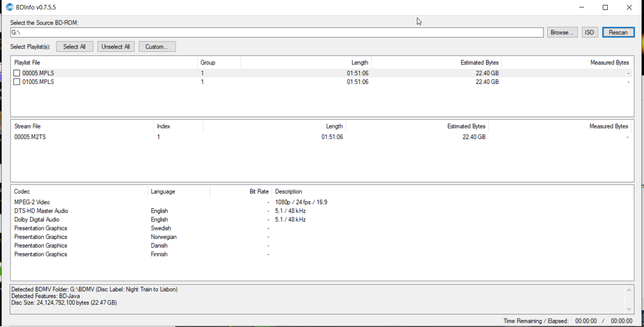The image size is (644, 327).
Task: Click the Stream File column header
Action: pyautogui.click(x=83, y=126)
